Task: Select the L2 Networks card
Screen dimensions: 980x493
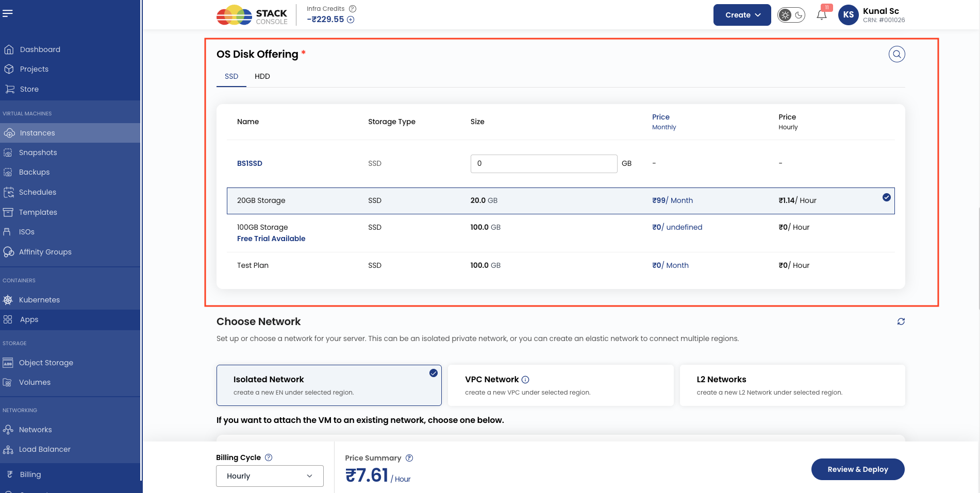Action: click(x=792, y=385)
